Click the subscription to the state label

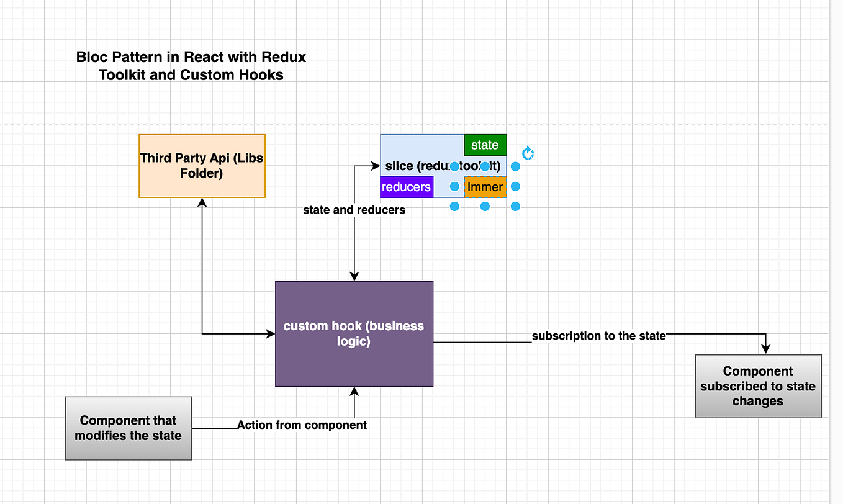point(598,335)
